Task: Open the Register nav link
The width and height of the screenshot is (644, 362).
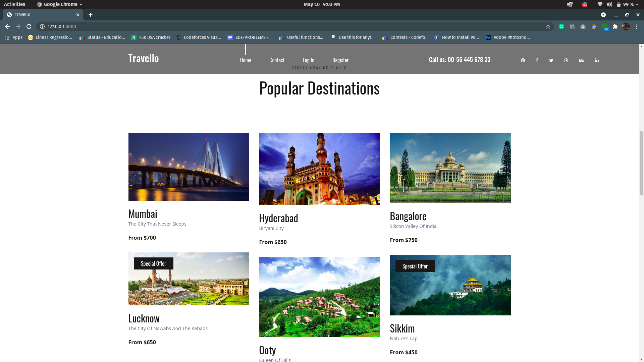Action: (x=340, y=60)
